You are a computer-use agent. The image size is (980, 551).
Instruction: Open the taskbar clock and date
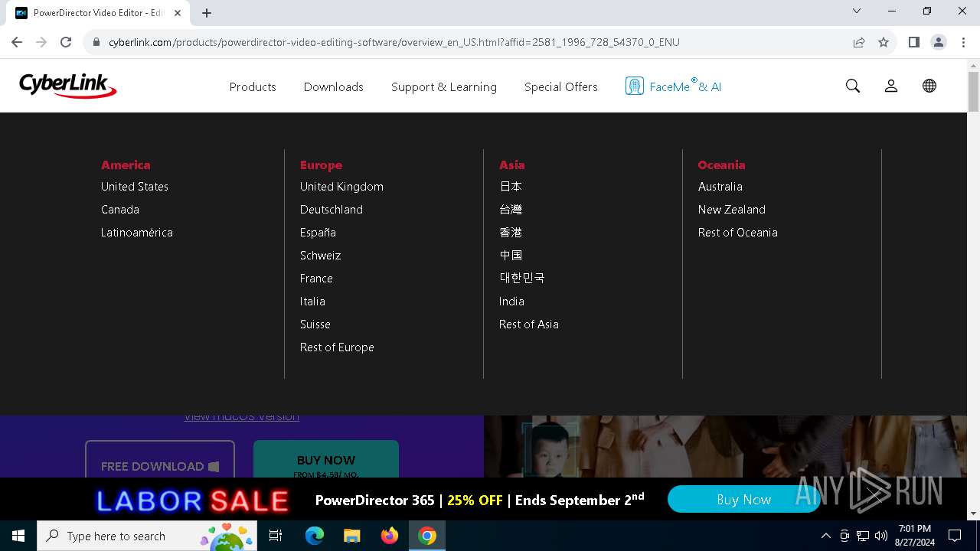[x=914, y=536]
